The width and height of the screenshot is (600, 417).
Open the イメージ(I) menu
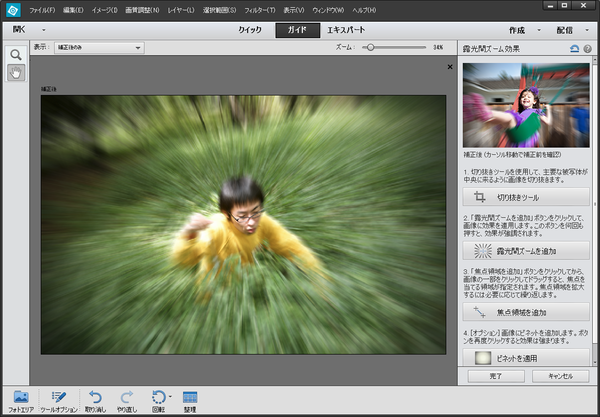(x=104, y=10)
